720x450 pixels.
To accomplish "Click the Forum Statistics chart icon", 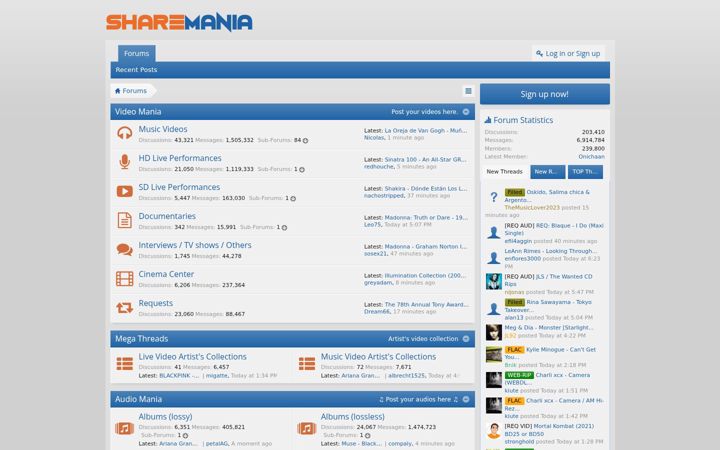I will (488, 120).
